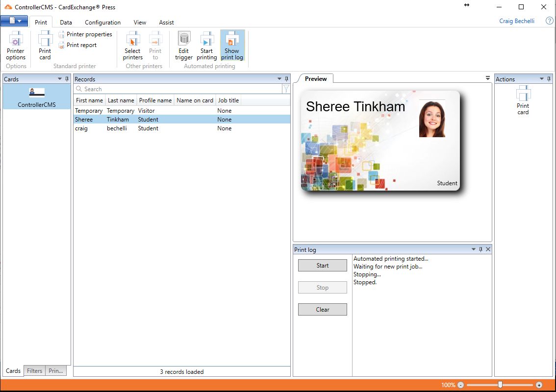Pin the Print log panel

pyautogui.click(x=481, y=249)
